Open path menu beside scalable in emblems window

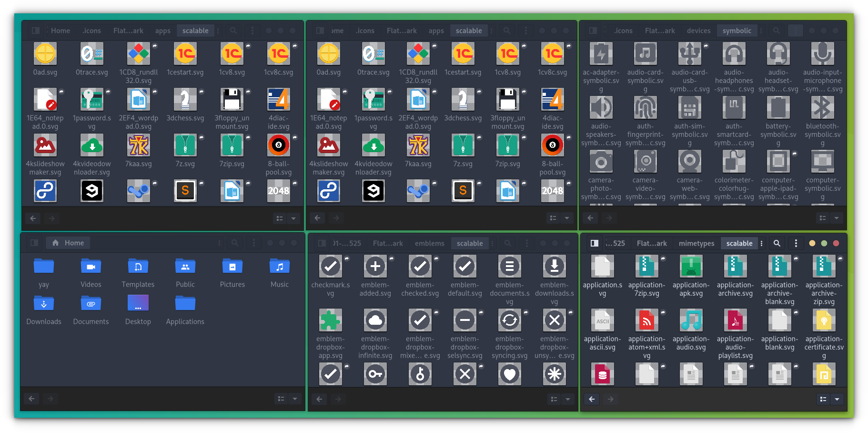(x=492, y=243)
